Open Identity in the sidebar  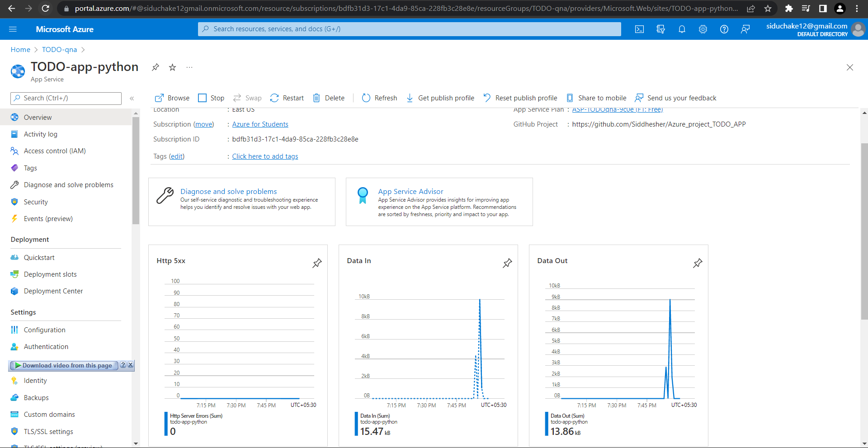(66, 381)
